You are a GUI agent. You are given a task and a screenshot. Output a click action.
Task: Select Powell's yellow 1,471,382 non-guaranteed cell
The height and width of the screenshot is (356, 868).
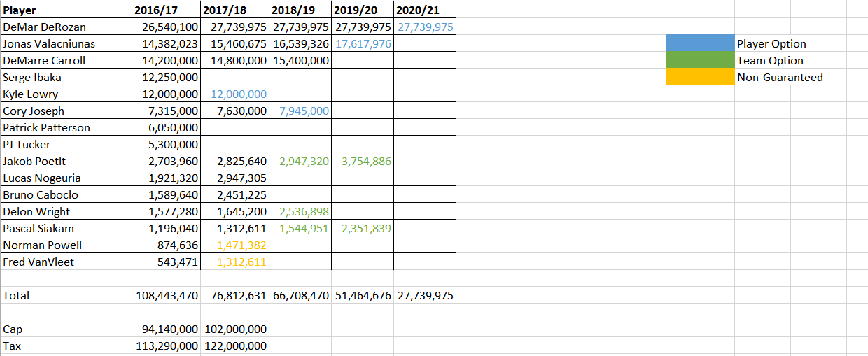tap(234, 245)
